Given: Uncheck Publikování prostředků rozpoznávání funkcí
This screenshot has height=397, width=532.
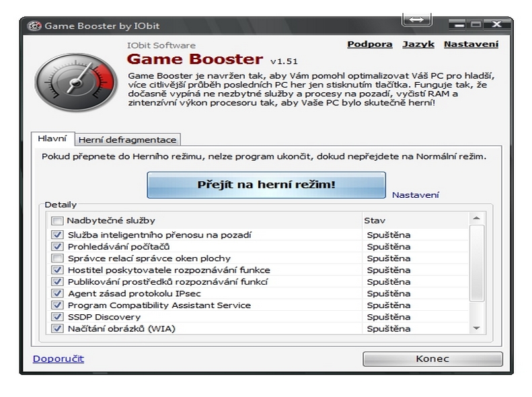Looking at the screenshot, I should [57, 282].
